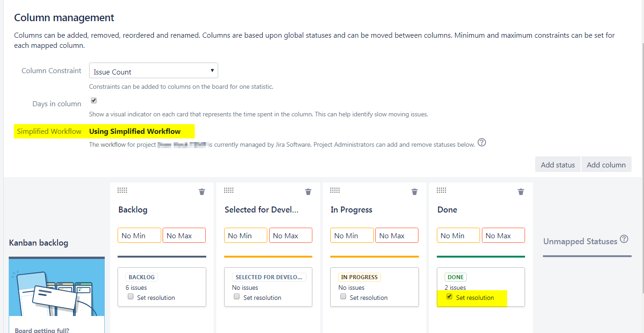The width and height of the screenshot is (644, 333).
Task: Click the Done column drag handle
Action: point(442,190)
